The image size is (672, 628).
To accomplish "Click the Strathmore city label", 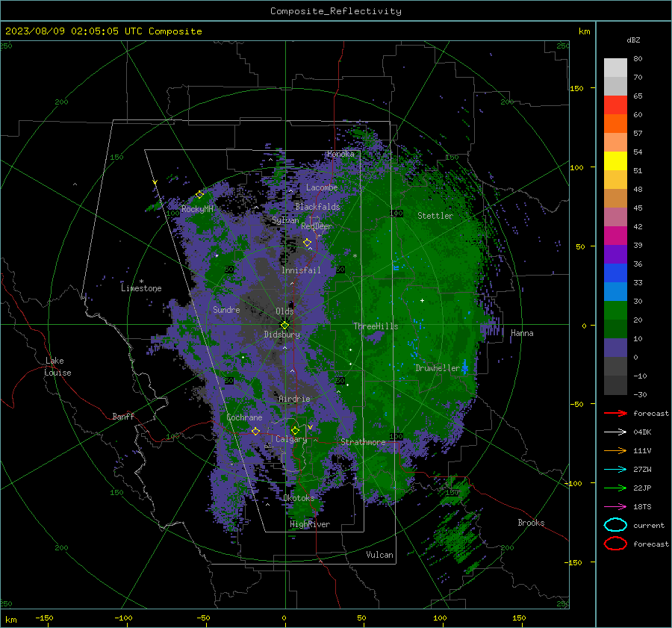I will 363,442.
